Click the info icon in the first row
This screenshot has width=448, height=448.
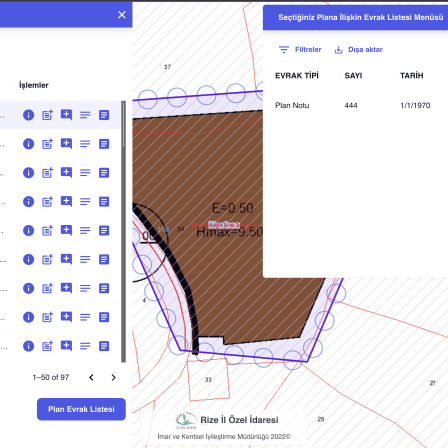pyautogui.click(x=28, y=115)
